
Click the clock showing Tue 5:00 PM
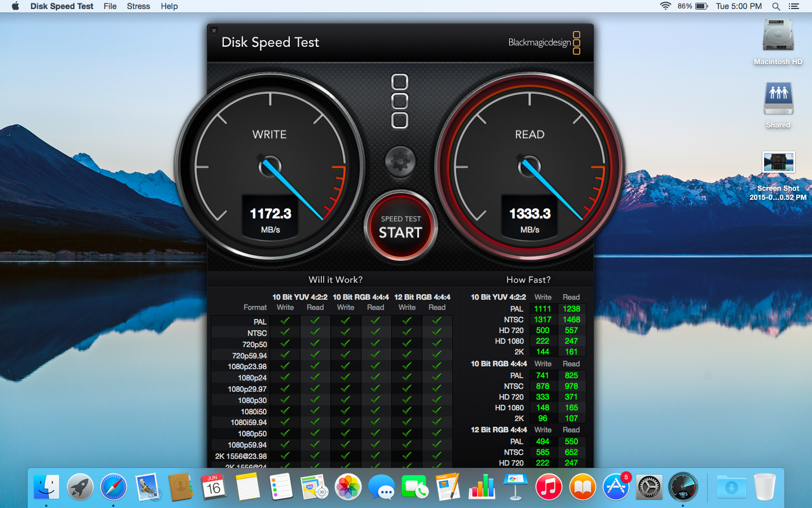(739, 6)
